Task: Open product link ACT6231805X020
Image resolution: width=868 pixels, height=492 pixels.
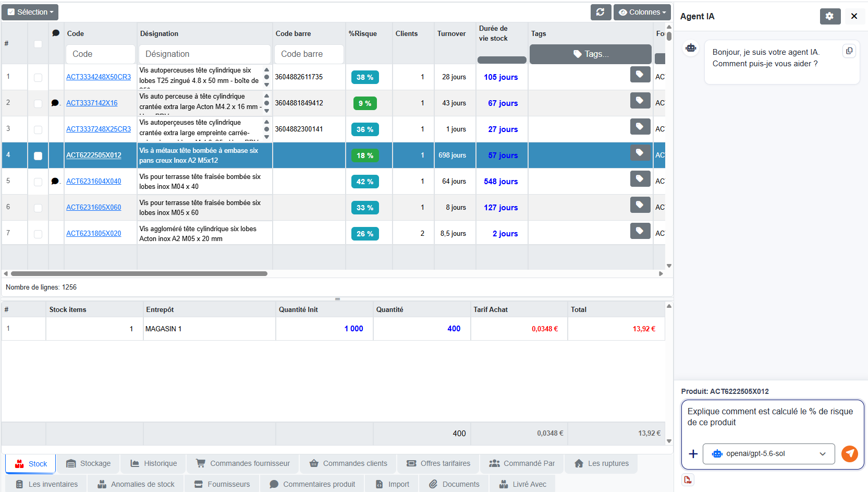Action: [94, 233]
